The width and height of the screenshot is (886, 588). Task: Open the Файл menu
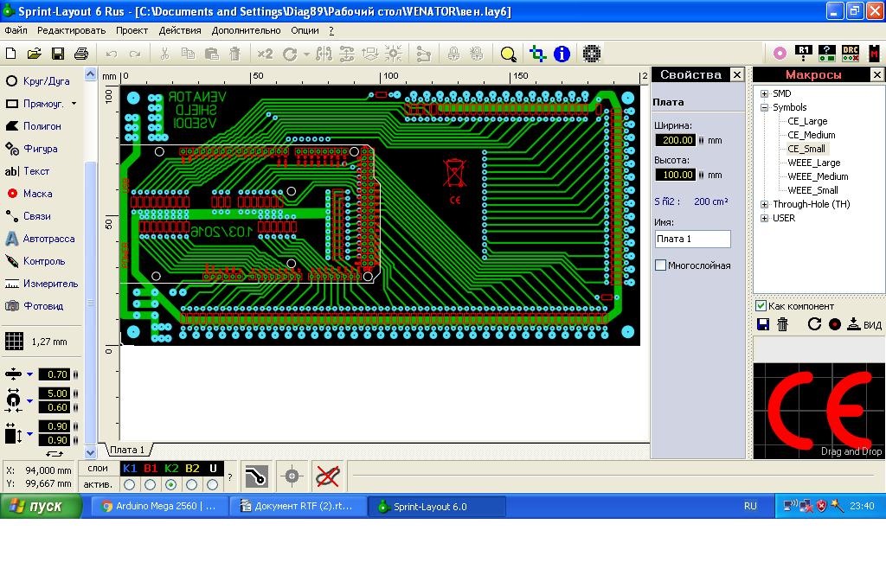(16, 30)
